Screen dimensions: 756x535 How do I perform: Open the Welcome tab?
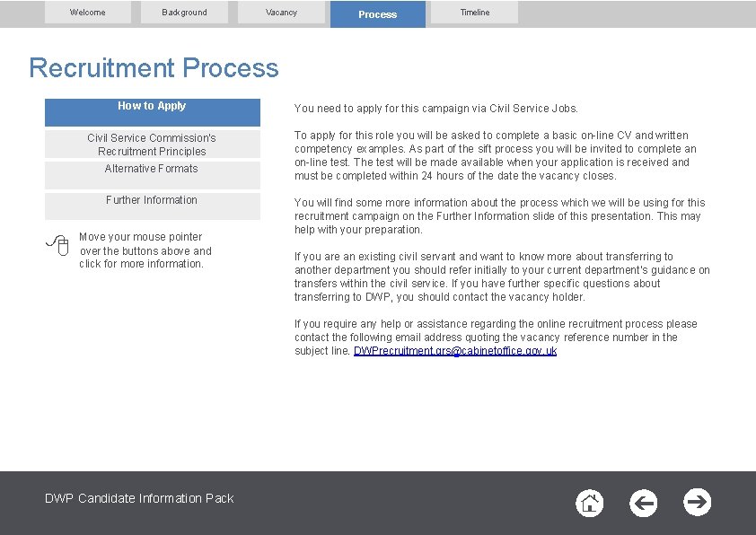coord(87,12)
